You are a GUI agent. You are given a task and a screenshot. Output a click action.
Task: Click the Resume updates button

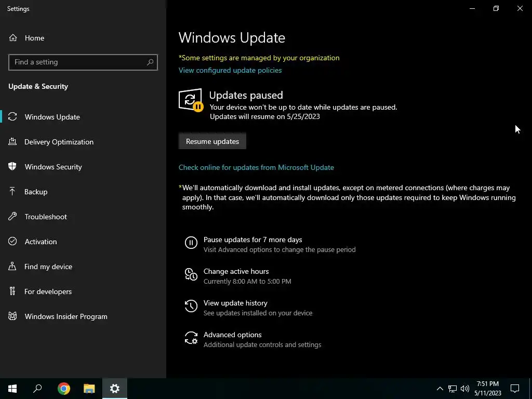pyautogui.click(x=212, y=141)
